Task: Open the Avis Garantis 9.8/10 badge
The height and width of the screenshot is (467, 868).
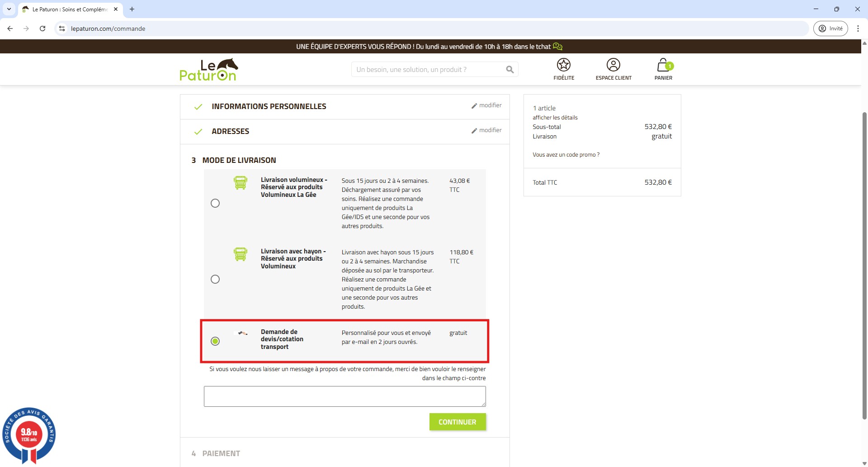Action: (x=29, y=435)
